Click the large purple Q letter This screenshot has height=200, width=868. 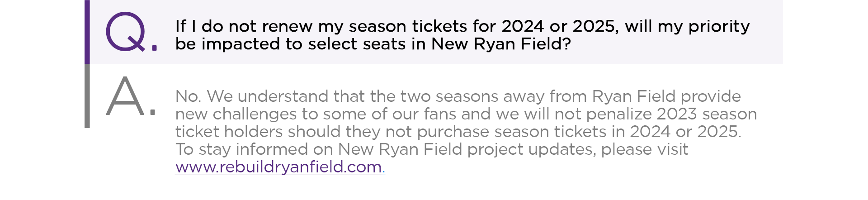tap(125, 32)
